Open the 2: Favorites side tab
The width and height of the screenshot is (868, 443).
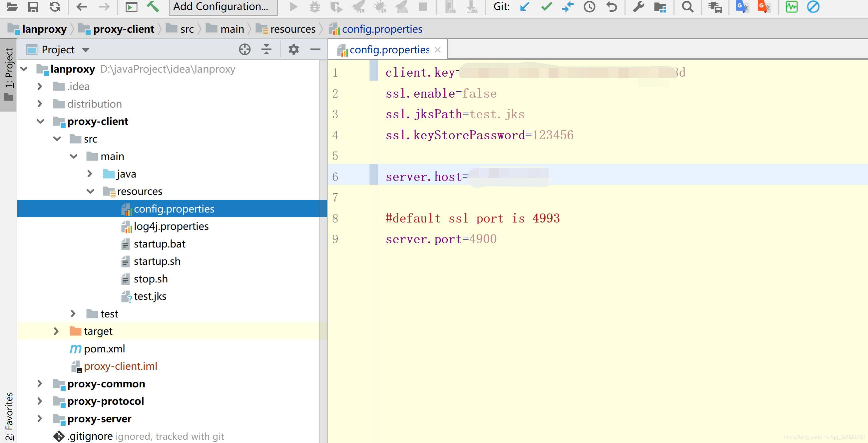click(x=9, y=416)
